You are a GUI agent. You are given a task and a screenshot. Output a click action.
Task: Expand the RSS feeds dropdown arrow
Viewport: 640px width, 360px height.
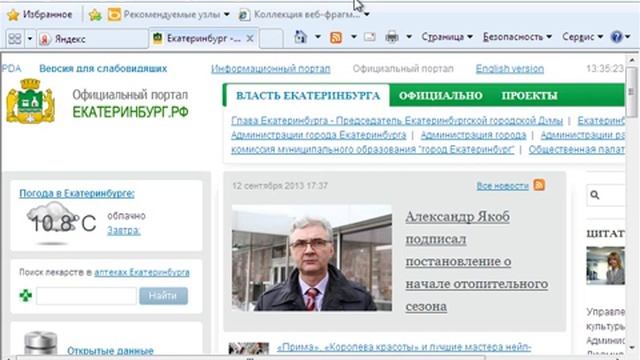tap(353, 37)
